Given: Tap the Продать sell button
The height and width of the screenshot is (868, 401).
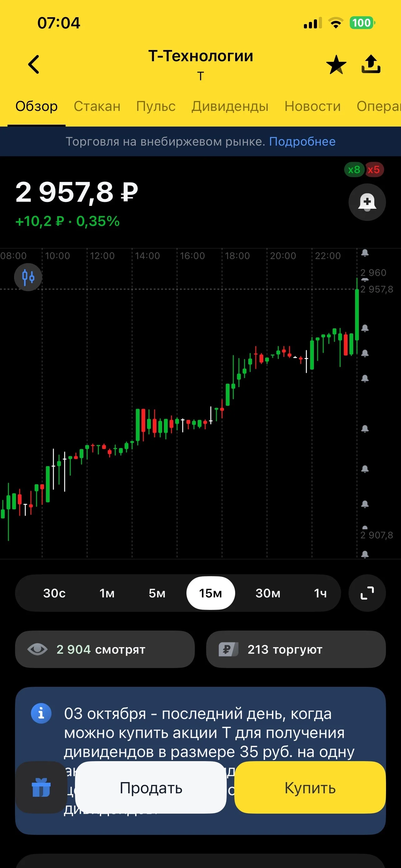Looking at the screenshot, I should click(x=151, y=787).
